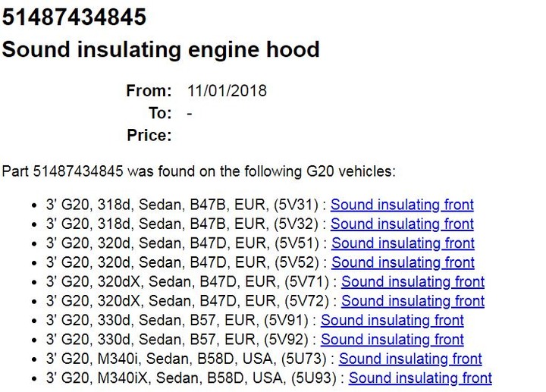Click the Sound insulating engine hood heading
The height and width of the screenshot is (392, 546).
[161, 49]
